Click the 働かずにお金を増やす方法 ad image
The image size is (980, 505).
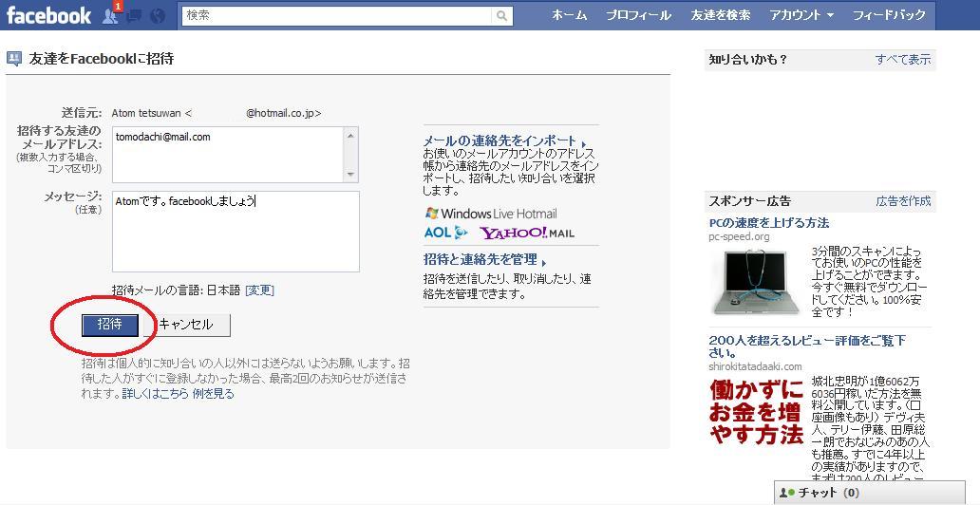[x=756, y=412]
